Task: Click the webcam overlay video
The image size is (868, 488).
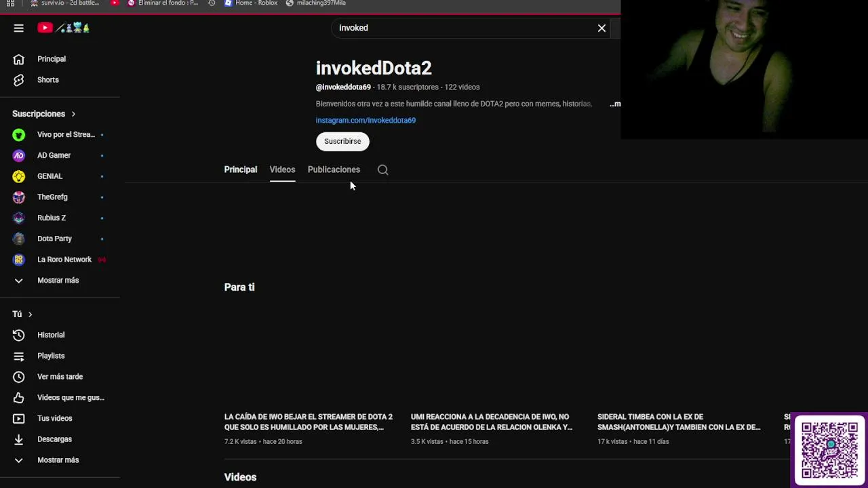Action: pyautogui.click(x=744, y=69)
